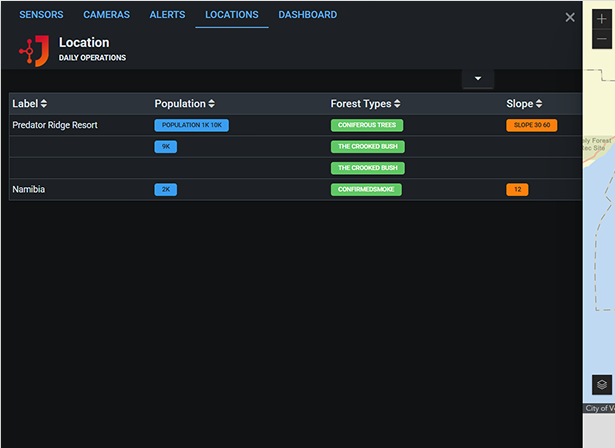Click the Slope 30 60 tag
The image size is (615, 448).
pyautogui.click(x=532, y=125)
